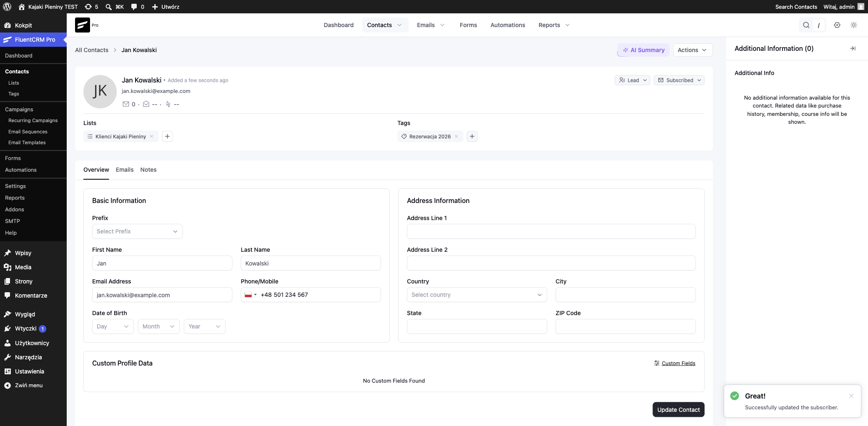This screenshot has height=426, width=868.
Task: Open the Custom Fields link
Action: [x=675, y=363]
